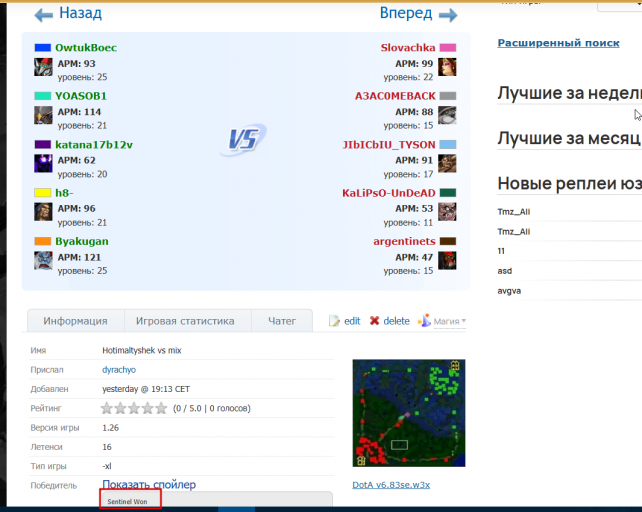Open player name argentinets
Image resolution: width=642 pixels, height=512 pixels.
click(x=404, y=241)
